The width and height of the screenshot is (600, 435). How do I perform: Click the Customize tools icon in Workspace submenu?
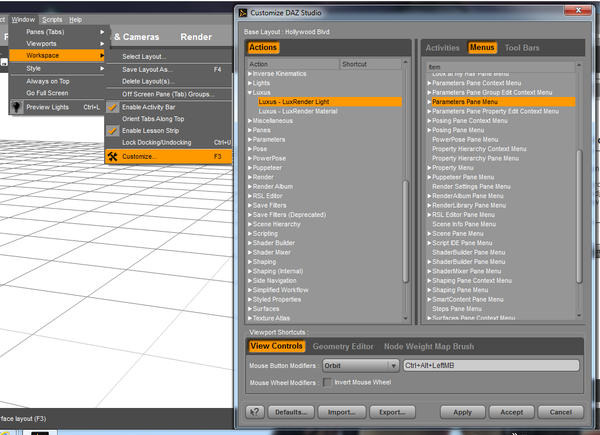(x=112, y=156)
